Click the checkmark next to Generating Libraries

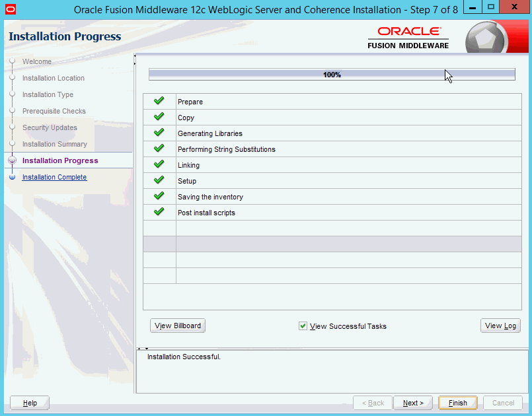pyautogui.click(x=159, y=133)
